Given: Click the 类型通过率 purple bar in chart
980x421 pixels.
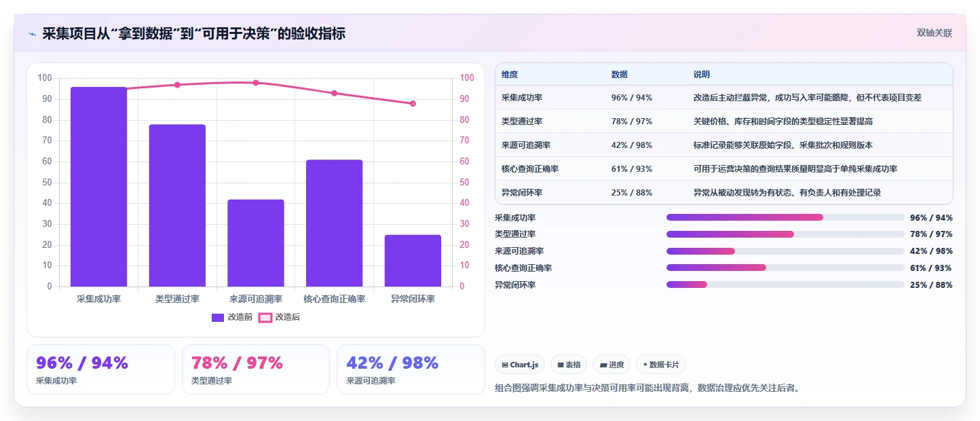Looking at the screenshot, I should (x=177, y=205).
